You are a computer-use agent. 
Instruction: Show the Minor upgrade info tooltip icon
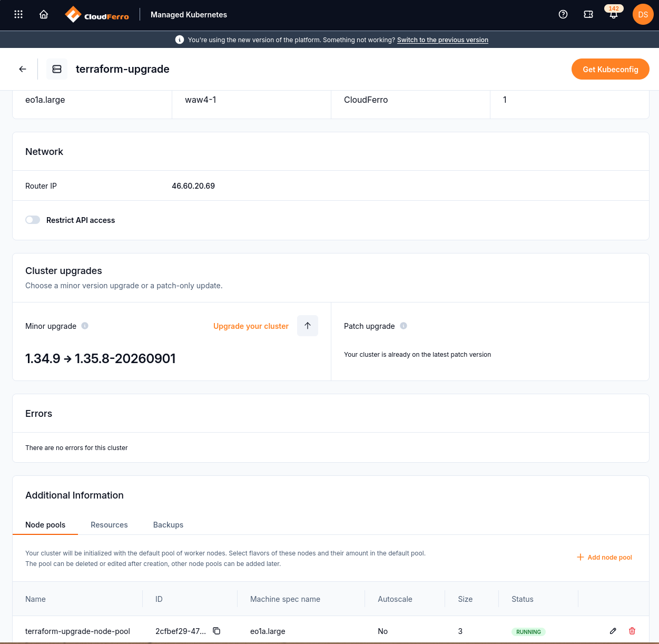click(85, 326)
